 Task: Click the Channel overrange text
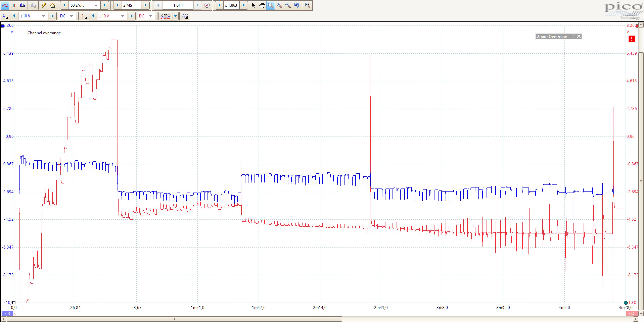tap(44, 33)
